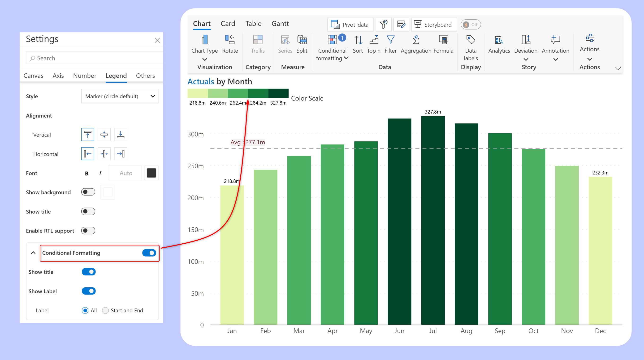Open the Chart Type icon
644x360 pixels.
point(204,40)
